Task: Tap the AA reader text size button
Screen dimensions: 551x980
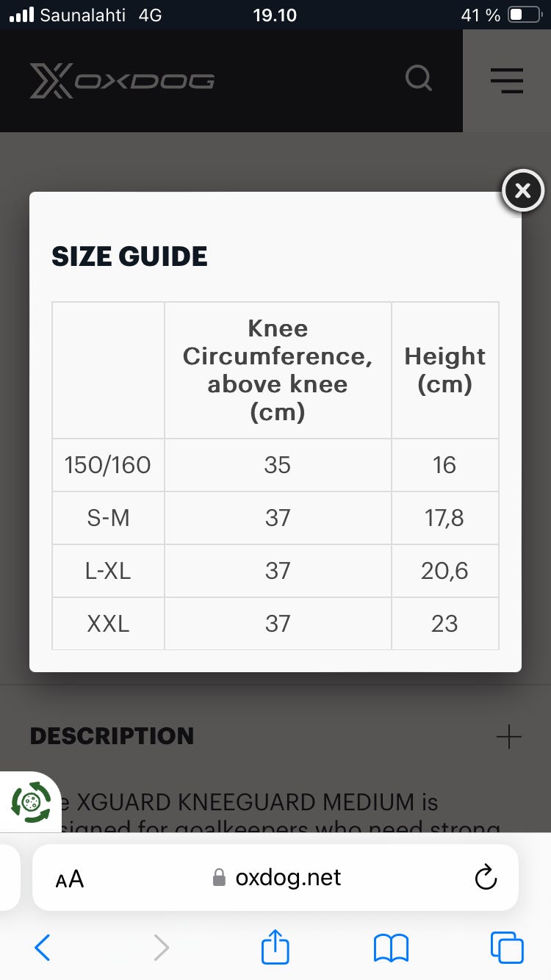Action: (70, 878)
